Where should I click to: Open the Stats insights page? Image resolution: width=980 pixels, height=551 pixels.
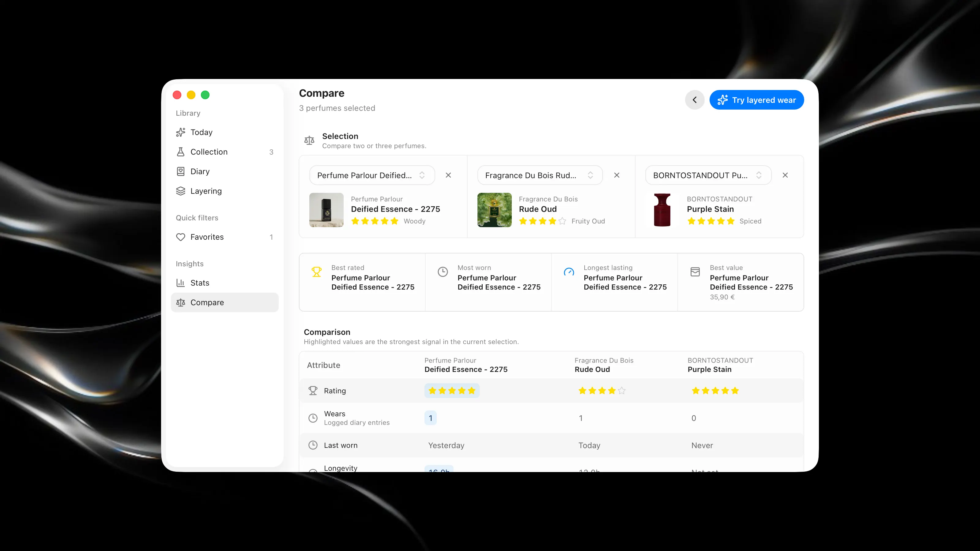(224, 283)
